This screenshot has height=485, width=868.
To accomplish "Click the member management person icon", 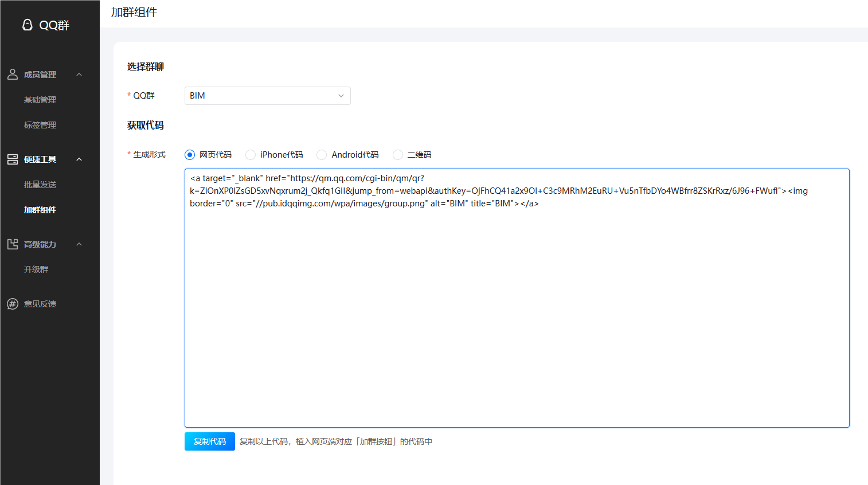I will (13, 75).
